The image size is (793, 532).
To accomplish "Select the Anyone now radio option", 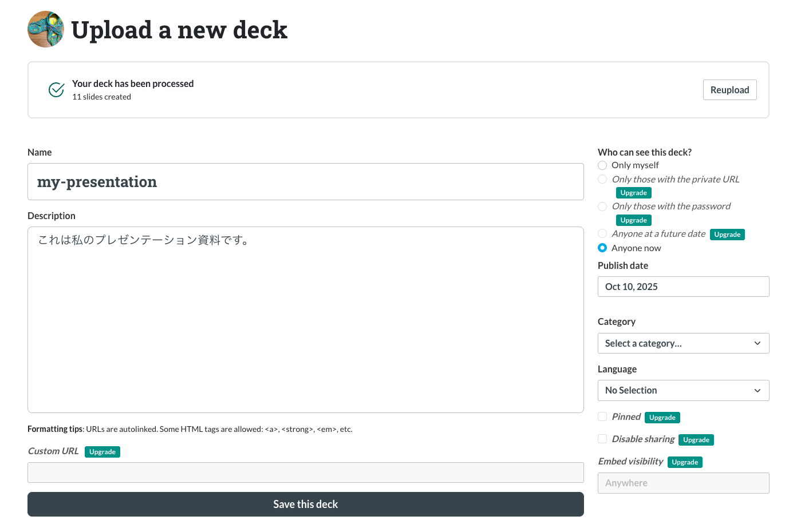I will tap(602, 248).
